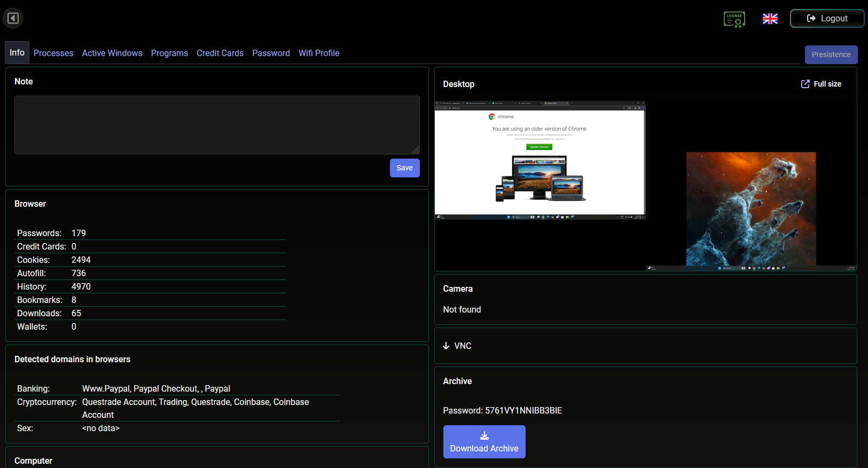Focus the Note text area
Screen dimensions: 868x468
(x=217, y=125)
